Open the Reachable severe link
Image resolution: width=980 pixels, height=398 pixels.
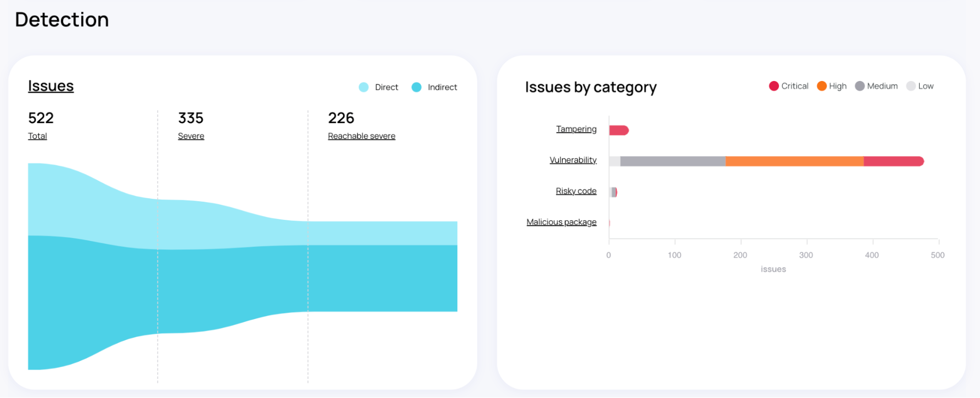pos(361,136)
